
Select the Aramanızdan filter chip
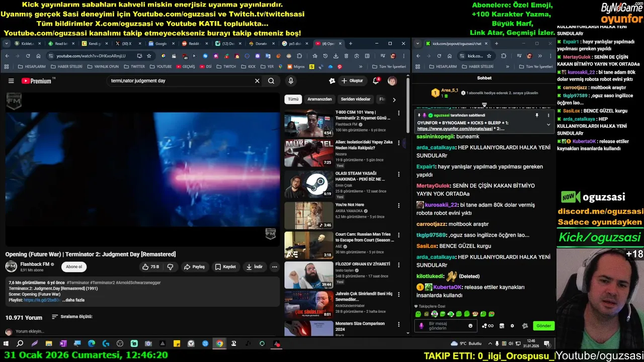click(x=319, y=100)
